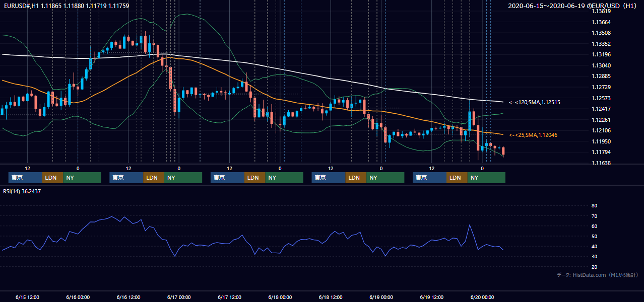Click price axis label 1.11950
The height and width of the screenshot is (302, 644).
[x=601, y=141]
